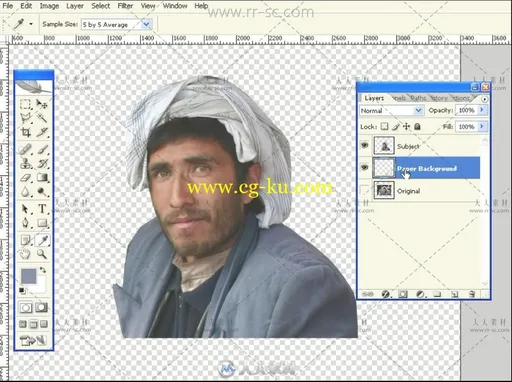Select the Rectangular Marquee tool
The width and height of the screenshot is (512, 382).
pos(26,104)
